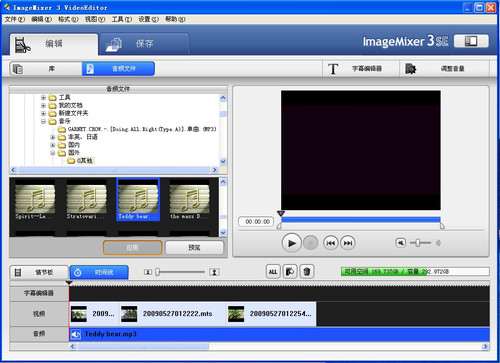This screenshot has width=500, height=363.
Task: Select the Teddy bear audio thumbnail
Action: click(138, 200)
